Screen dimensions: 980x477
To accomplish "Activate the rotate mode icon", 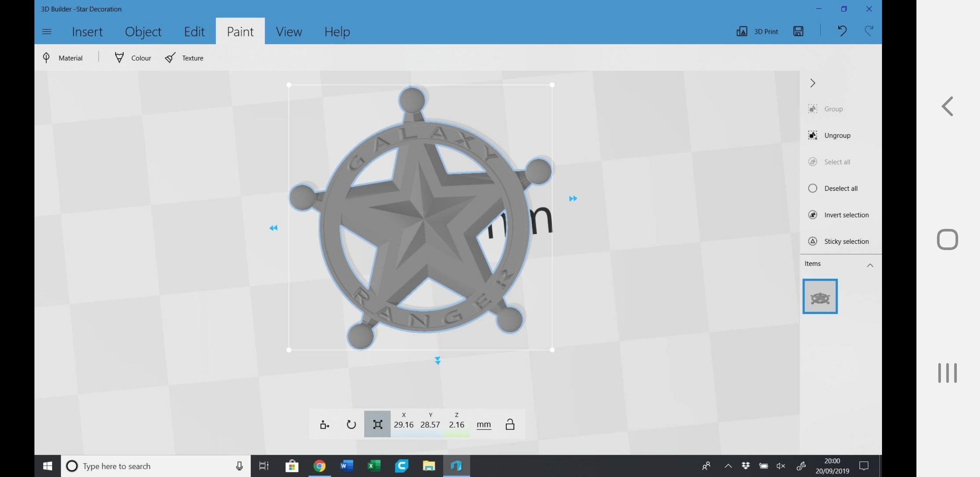I will pos(351,424).
